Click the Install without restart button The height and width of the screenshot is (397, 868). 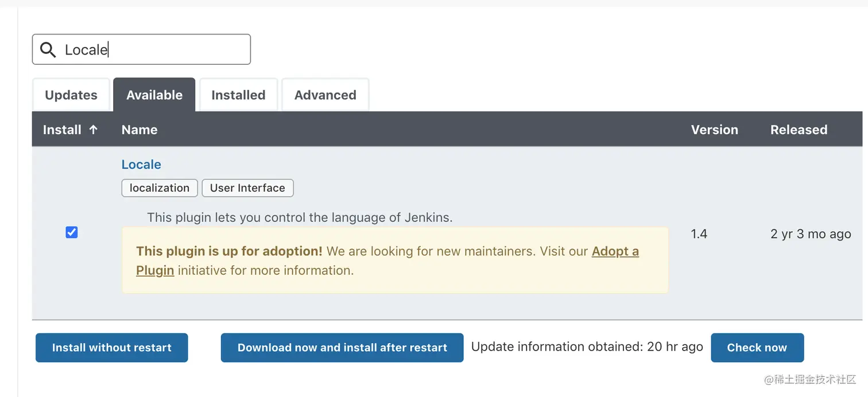click(112, 348)
